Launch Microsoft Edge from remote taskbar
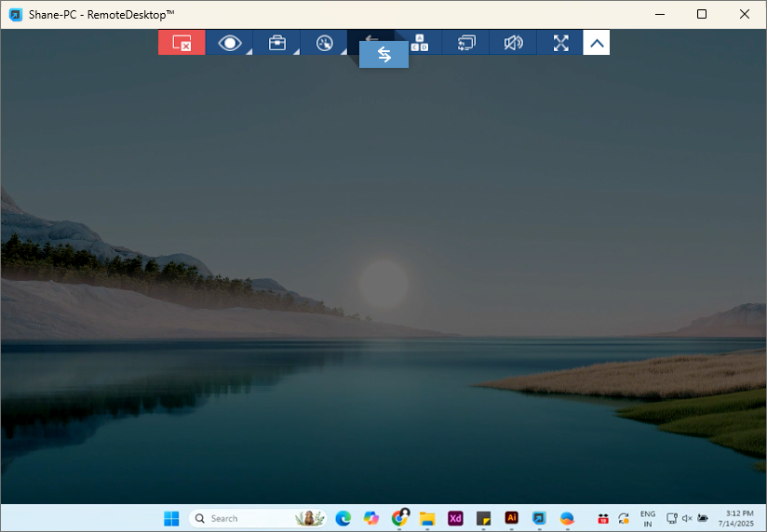Viewport: 767px width, 532px height. click(343, 518)
